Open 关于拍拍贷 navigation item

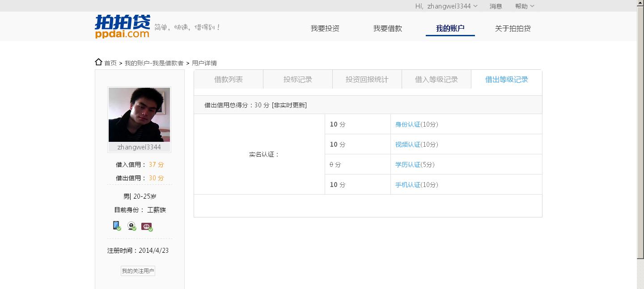(513, 28)
